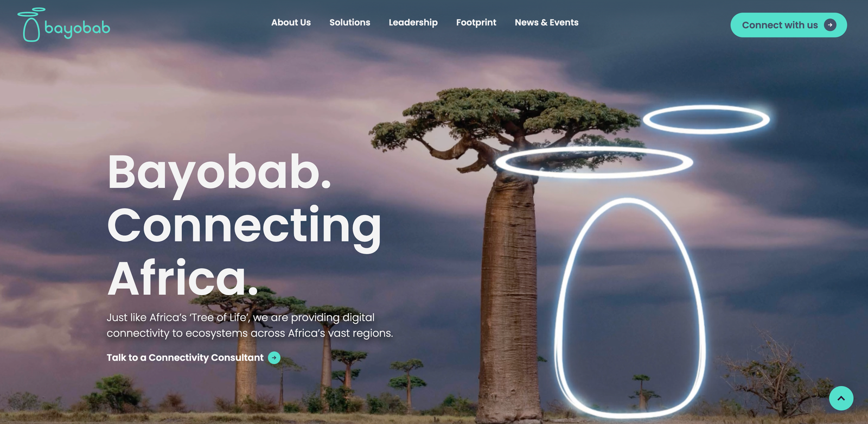Screen dimensions: 868x424
Task: Open the Solutions menu
Action: click(x=350, y=22)
